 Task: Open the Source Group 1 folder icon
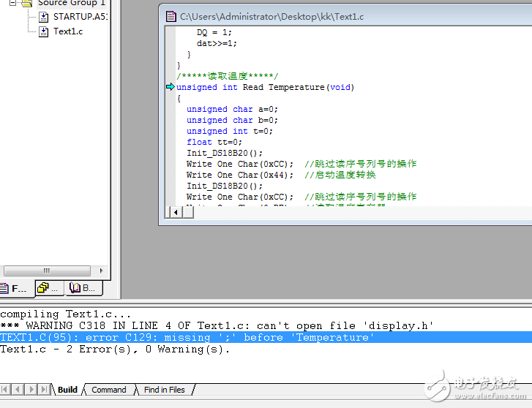click(x=27, y=3)
